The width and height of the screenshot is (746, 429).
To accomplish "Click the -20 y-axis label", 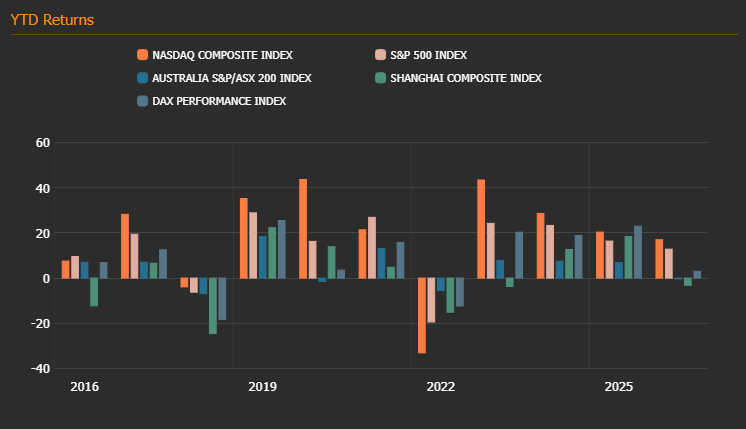I will click(40, 323).
